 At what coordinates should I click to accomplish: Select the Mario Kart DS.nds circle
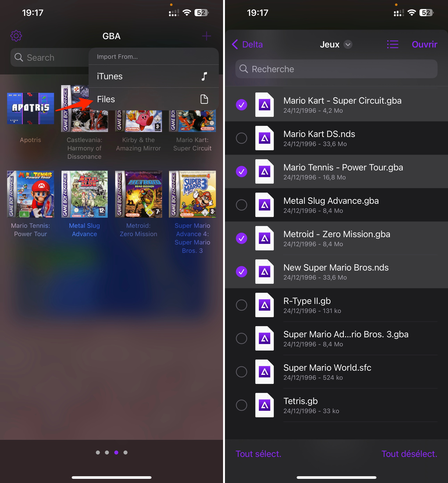(241, 138)
